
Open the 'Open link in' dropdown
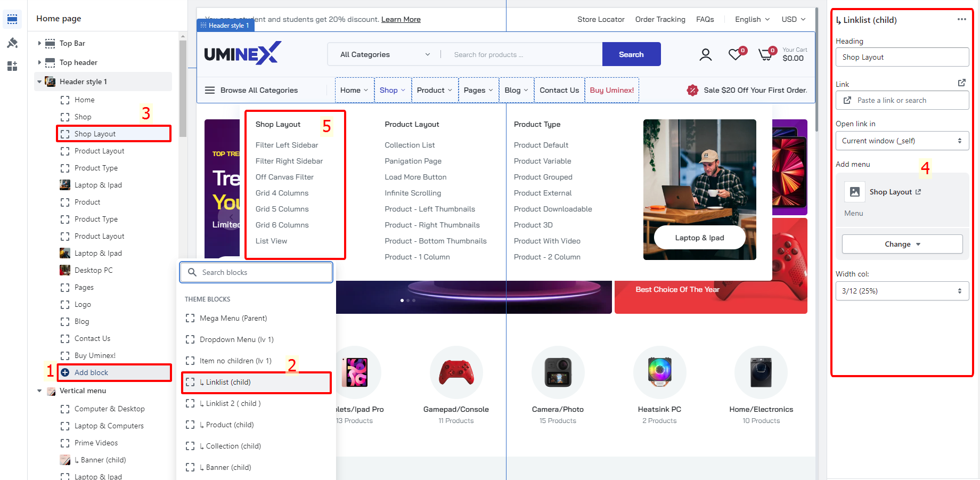tap(902, 141)
